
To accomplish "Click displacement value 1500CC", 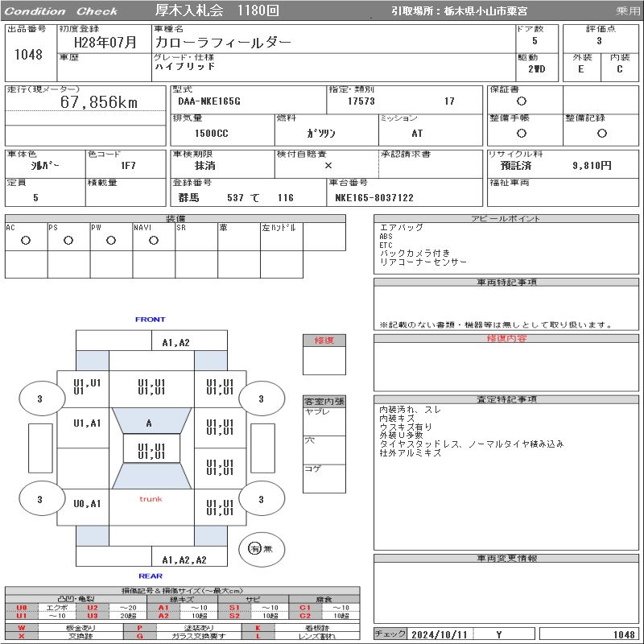I will [x=212, y=133].
